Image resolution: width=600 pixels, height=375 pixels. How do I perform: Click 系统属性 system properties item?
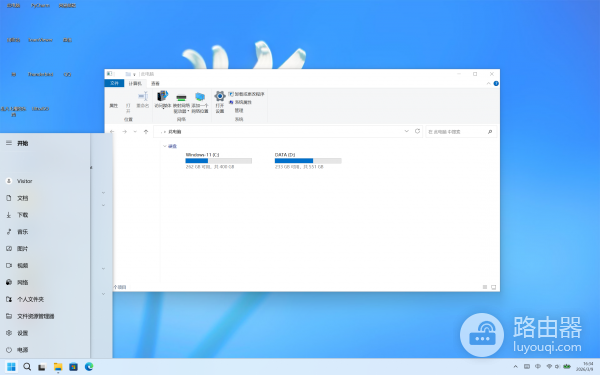[240, 102]
